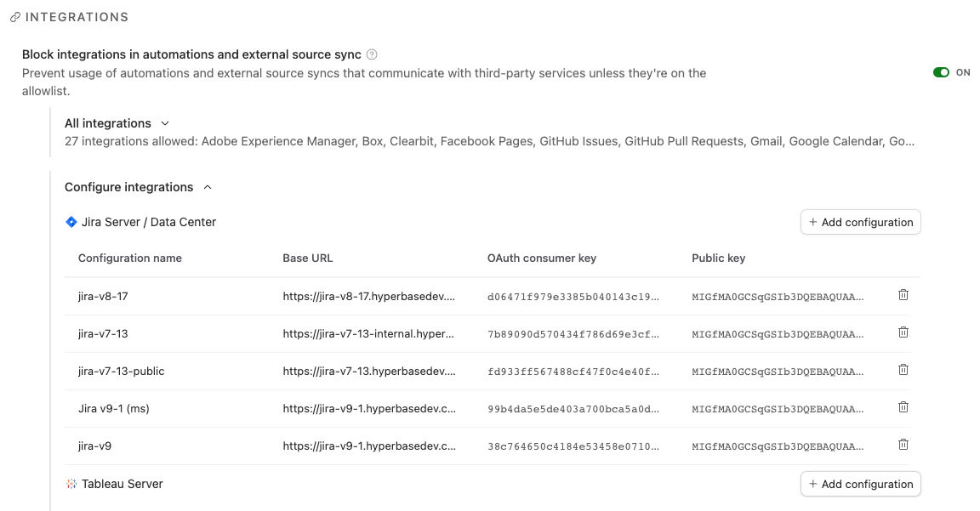
Task: Click trash icon for jira-v7-13 row
Action: 903,332
